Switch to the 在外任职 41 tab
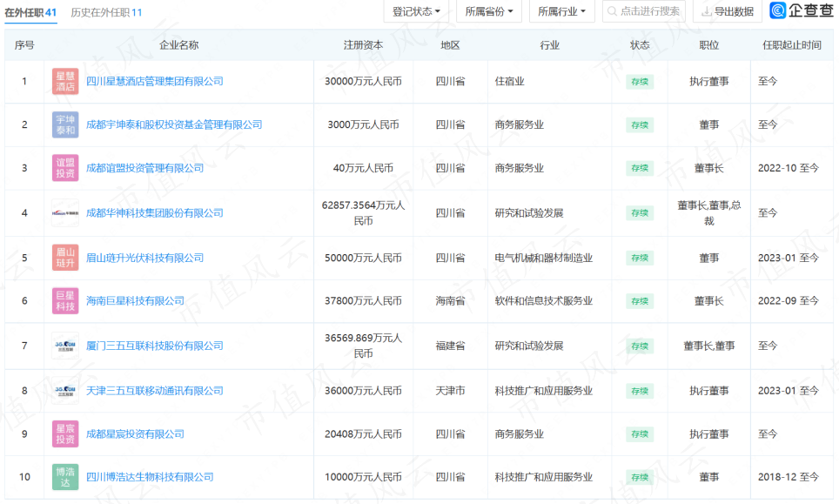 (30, 12)
